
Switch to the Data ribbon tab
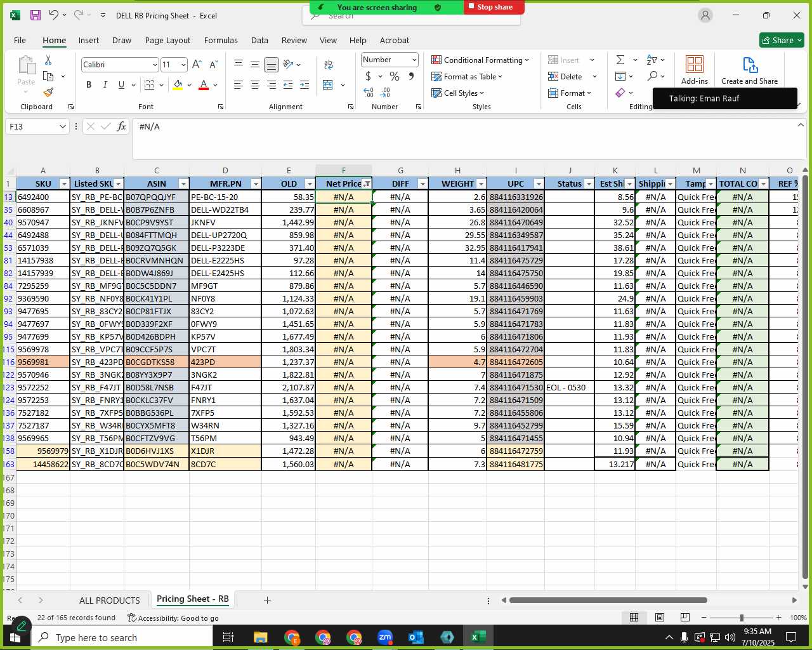[x=259, y=40]
